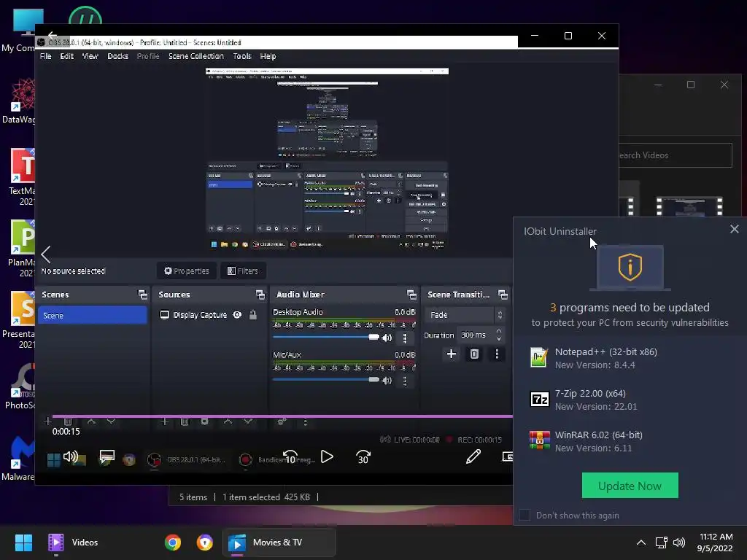The width and height of the screenshot is (747, 560).
Task: Select the Scene item in Scenes list
Action: click(x=93, y=315)
